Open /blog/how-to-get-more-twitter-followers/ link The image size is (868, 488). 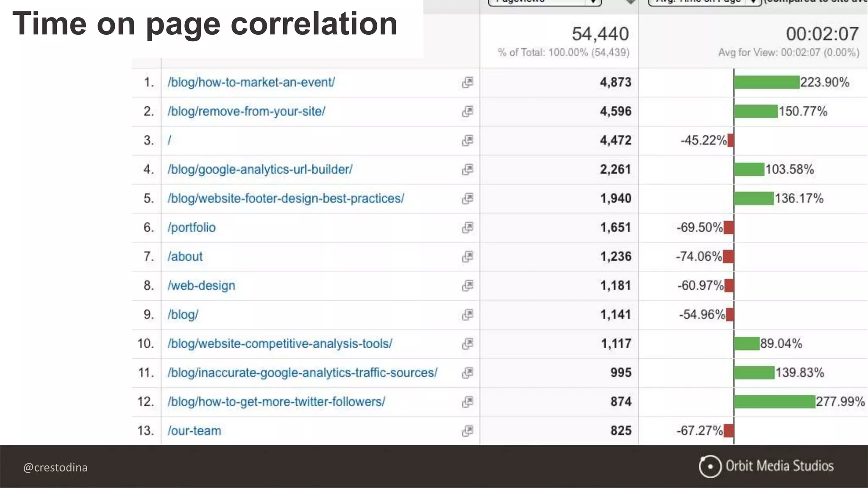click(276, 402)
